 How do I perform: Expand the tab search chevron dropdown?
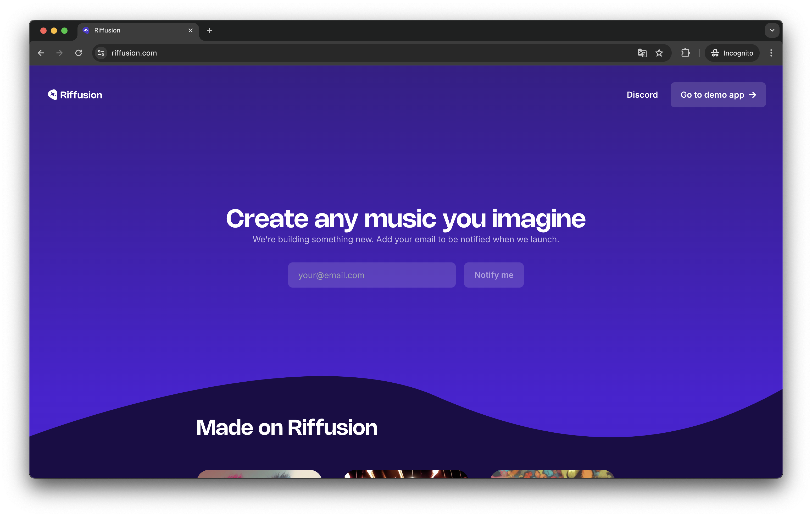point(772,30)
